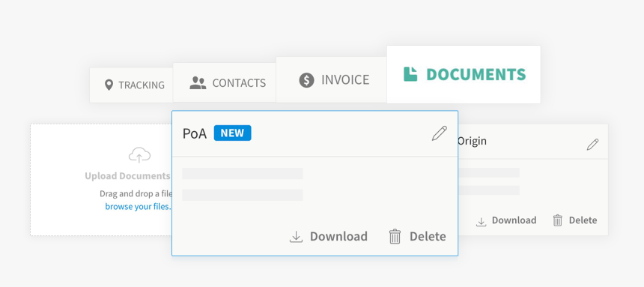Image resolution: width=644 pixels, height=287 pixels.
Task: Click the Documents page icon
Action: pos(410,74)
